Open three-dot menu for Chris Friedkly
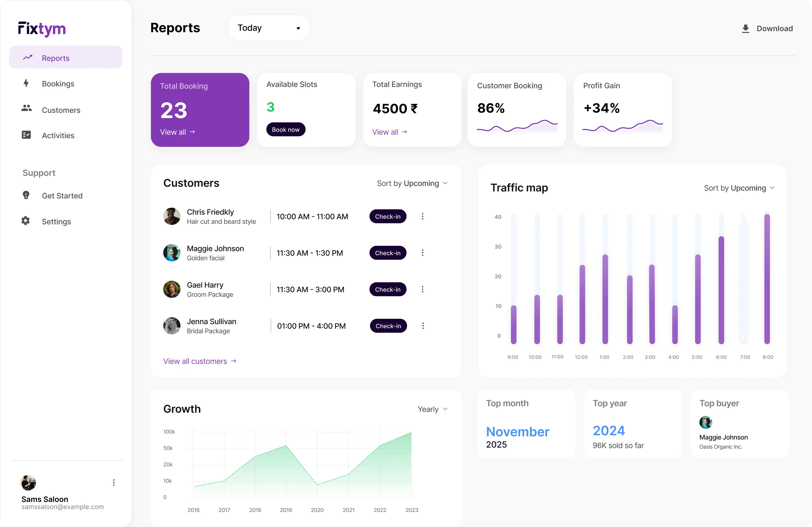The image size is (812, 527). point(422,217)
